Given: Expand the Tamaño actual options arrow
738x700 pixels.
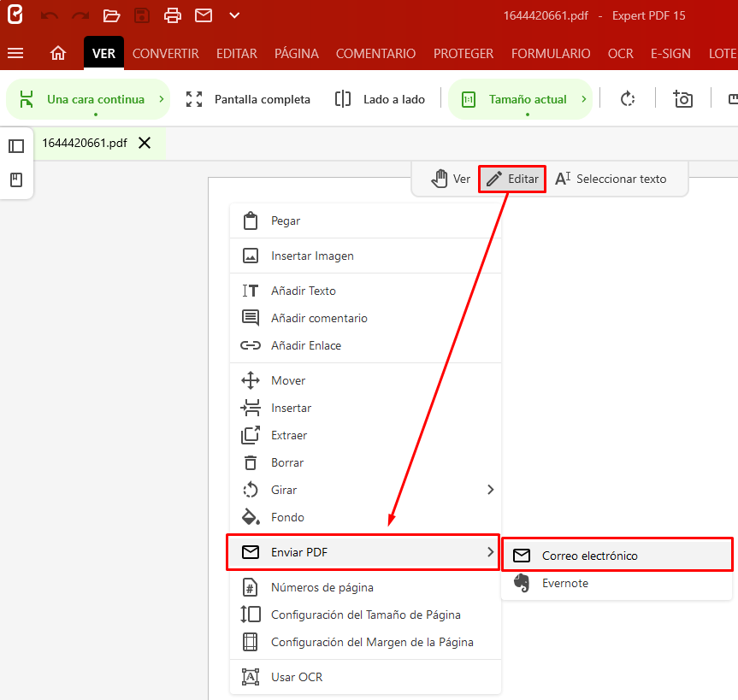Looking at the screenshot, I should pos(583,99).
